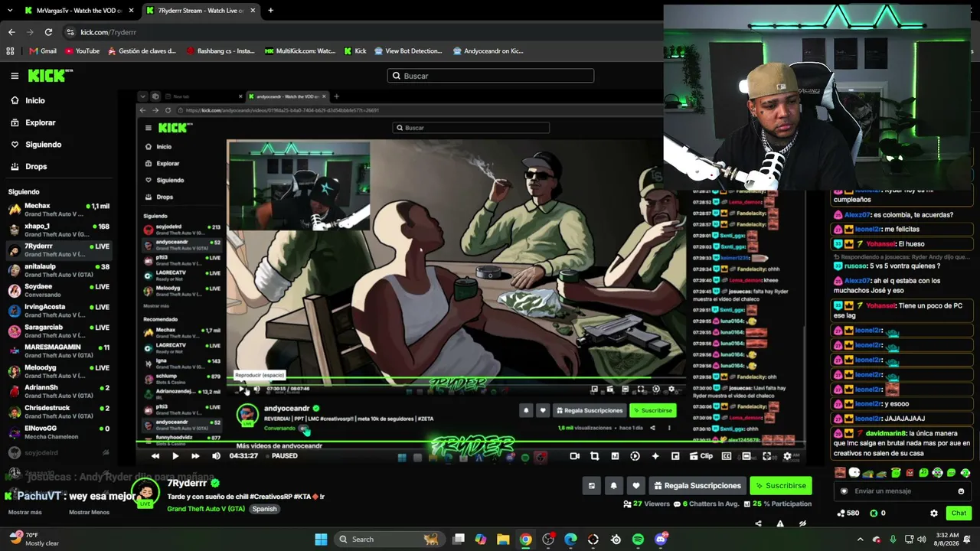Open a new browser tab

270,11
